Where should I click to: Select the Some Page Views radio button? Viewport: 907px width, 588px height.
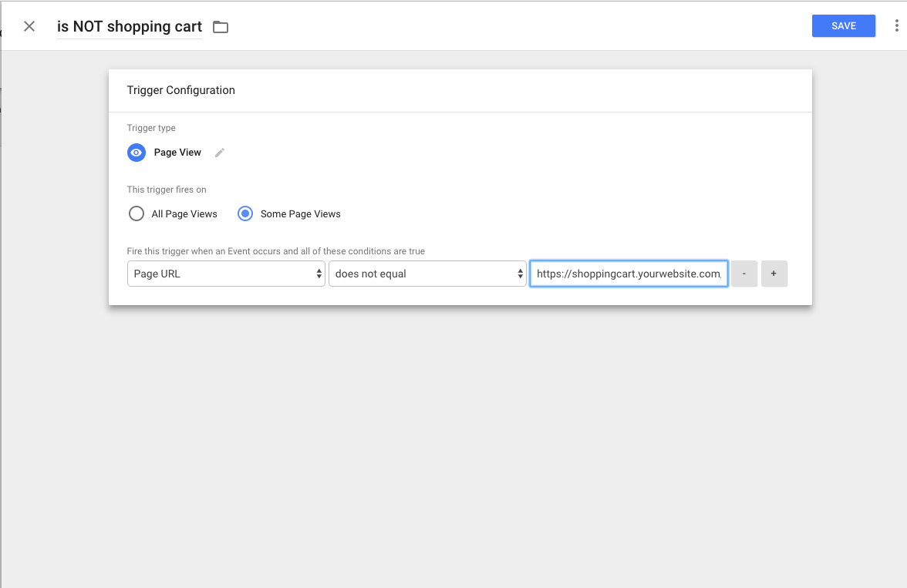244,213
